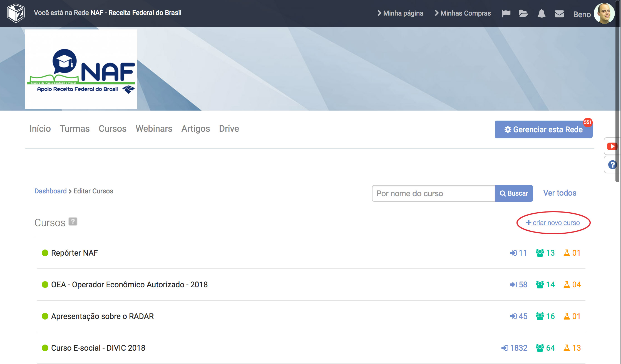Click flask icon for OEA course row
Screen dimensions: 621x364
pos(567,285)
